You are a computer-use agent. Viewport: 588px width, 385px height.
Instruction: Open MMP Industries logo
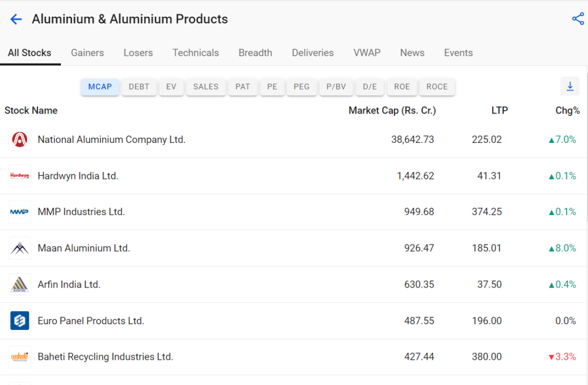(20, 212)
